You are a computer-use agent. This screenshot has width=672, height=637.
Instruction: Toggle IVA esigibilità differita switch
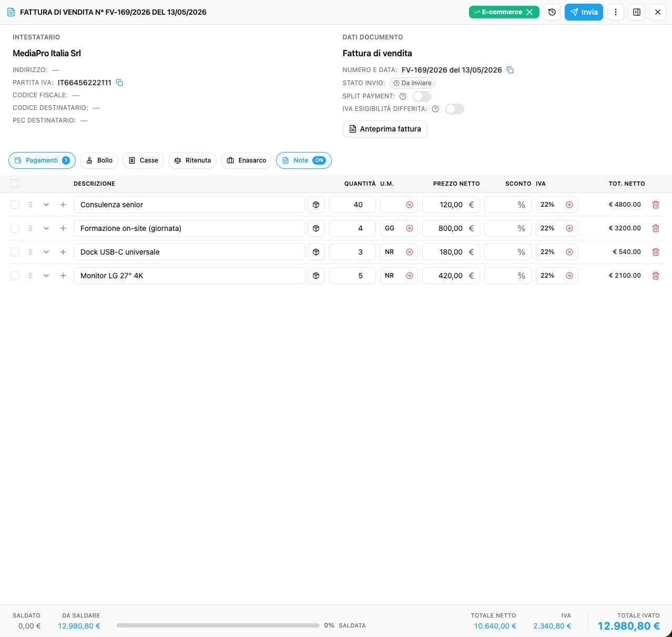[455, 109]
